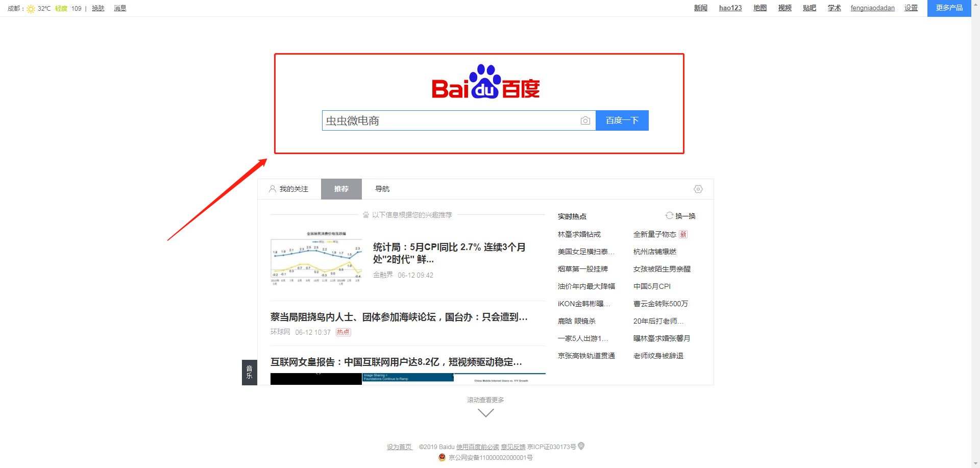980x468 pixels.
Task: Click the 更多产品 button
Action: click(x=949, y=8)
